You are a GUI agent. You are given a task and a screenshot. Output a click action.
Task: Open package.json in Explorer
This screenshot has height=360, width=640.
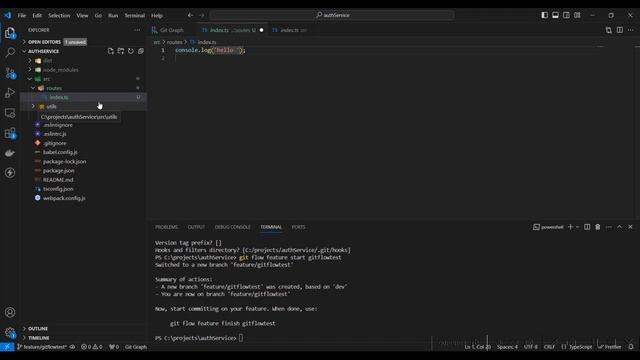tap(58, 171)
